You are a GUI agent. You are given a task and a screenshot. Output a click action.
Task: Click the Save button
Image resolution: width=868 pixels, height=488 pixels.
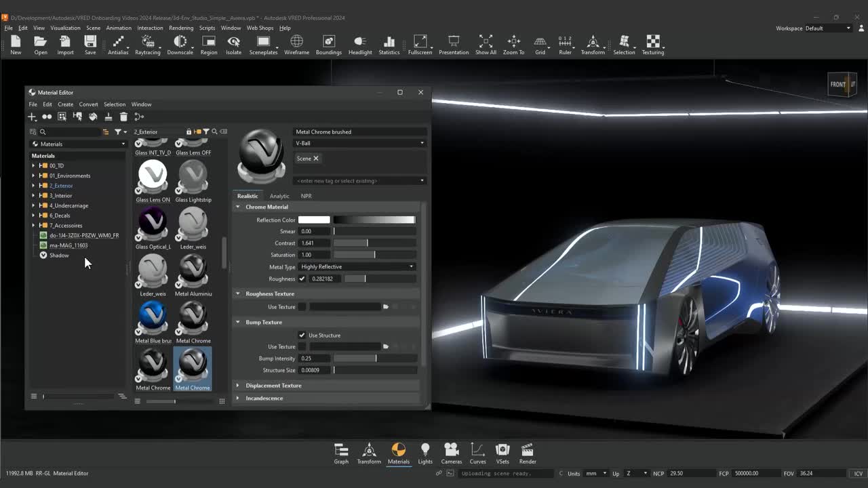90,45
